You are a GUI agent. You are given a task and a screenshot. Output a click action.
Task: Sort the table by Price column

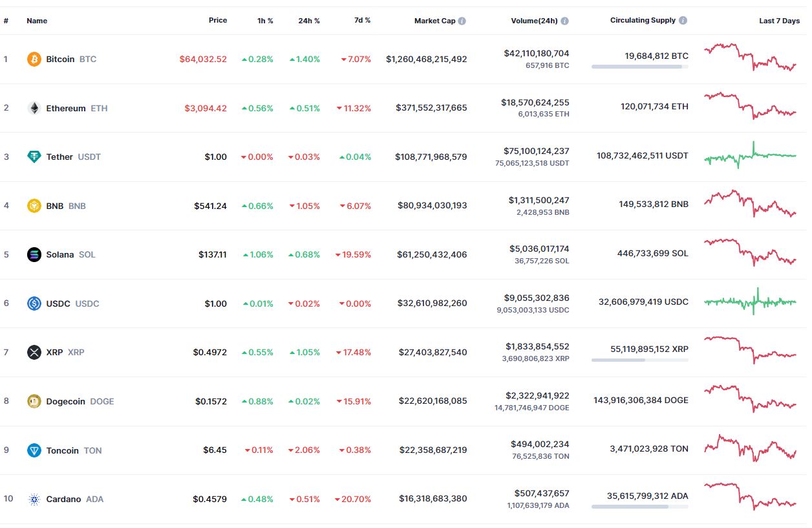218,20
